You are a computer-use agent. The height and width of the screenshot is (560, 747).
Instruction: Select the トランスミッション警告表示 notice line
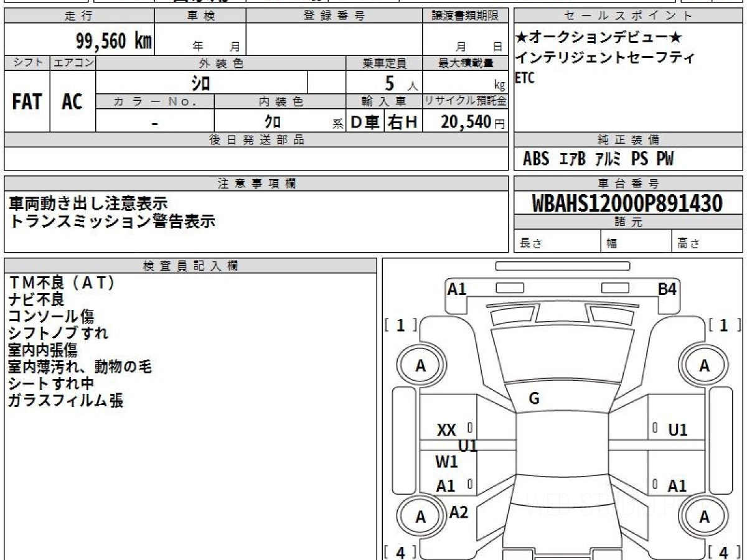tap(112, 221)
